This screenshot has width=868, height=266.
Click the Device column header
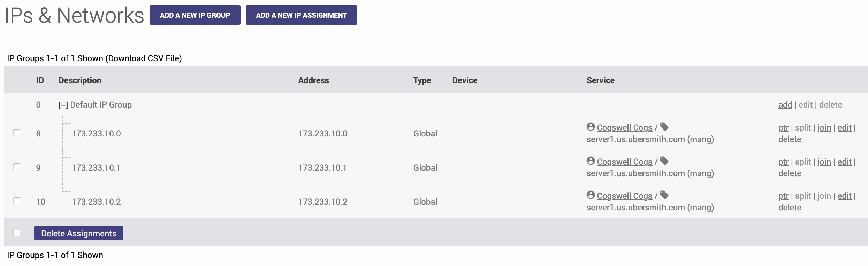465,80
